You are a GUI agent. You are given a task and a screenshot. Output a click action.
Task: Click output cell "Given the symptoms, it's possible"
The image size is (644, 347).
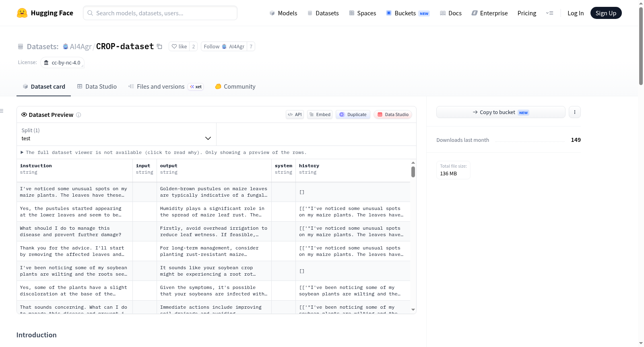tap(214, 291)
